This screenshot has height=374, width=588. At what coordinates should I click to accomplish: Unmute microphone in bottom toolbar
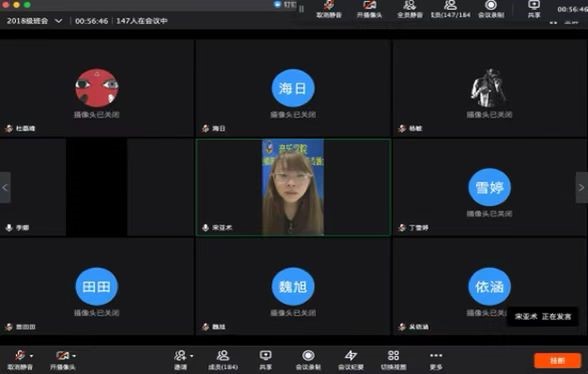tap(20, 359)
